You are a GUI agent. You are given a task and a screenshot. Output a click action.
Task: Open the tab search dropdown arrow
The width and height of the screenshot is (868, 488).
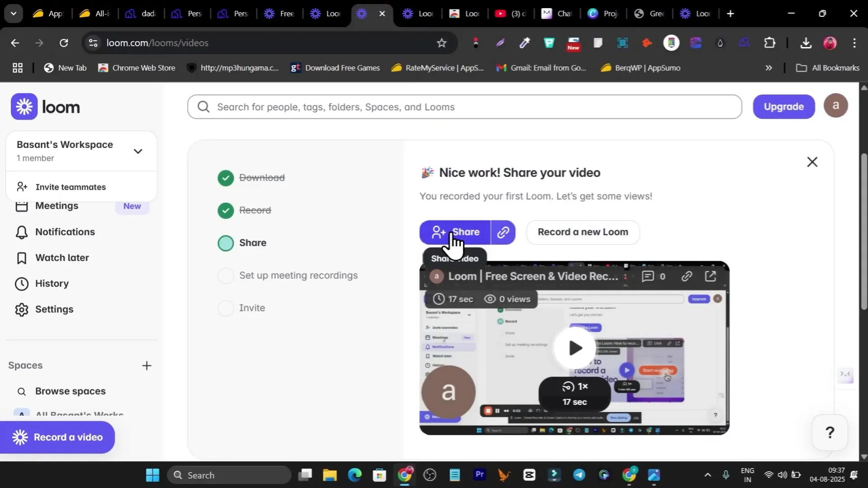(x=14, y=14)
